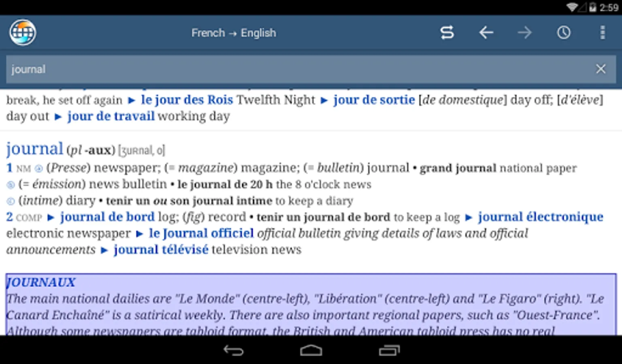Open the "le jour des Rois" link
The image size is (622, 364).
187,99
